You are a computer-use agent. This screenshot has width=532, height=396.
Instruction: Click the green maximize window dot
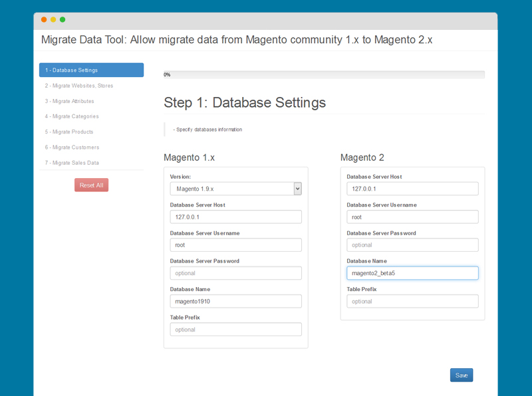pos(63,20)
